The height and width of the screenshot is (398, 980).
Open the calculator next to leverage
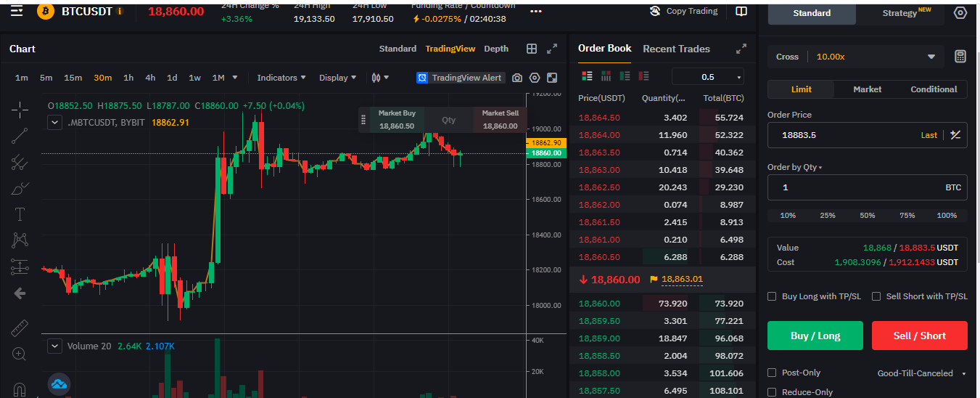(960, 57)
